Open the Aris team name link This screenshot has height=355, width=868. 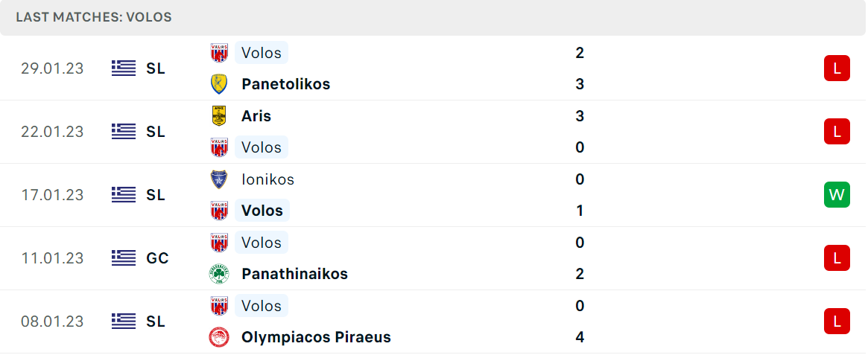[256, 116]
